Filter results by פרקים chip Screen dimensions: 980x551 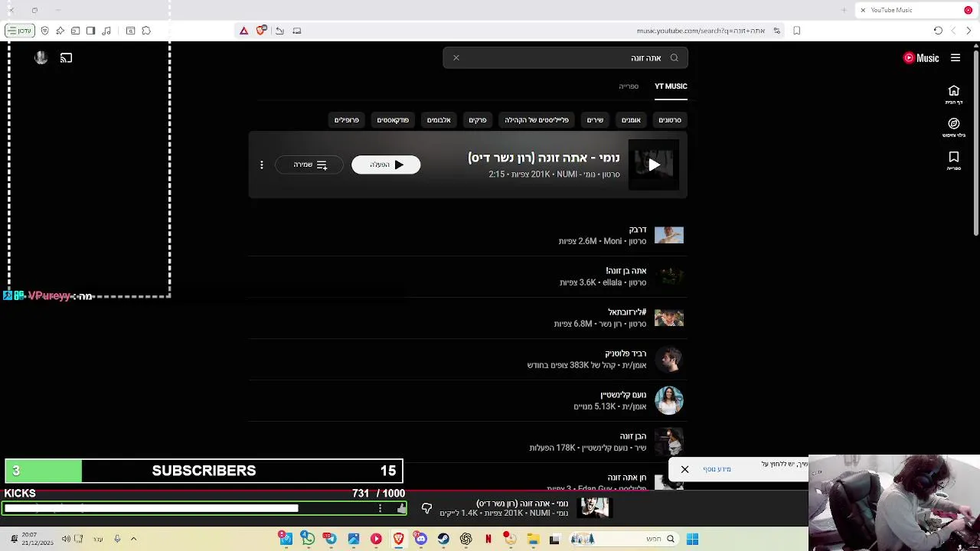click(x=478, y=120)
